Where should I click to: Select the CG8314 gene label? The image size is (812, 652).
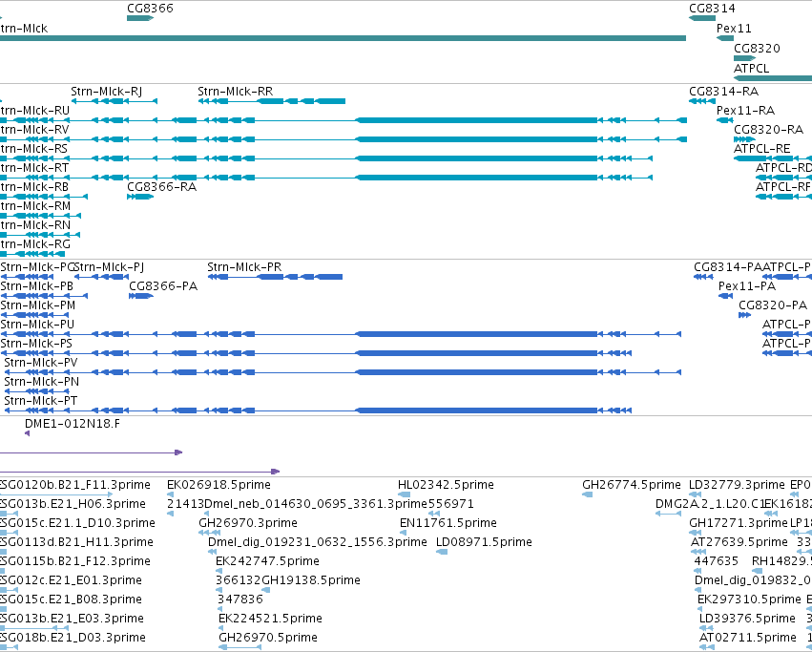click(712, 9)
